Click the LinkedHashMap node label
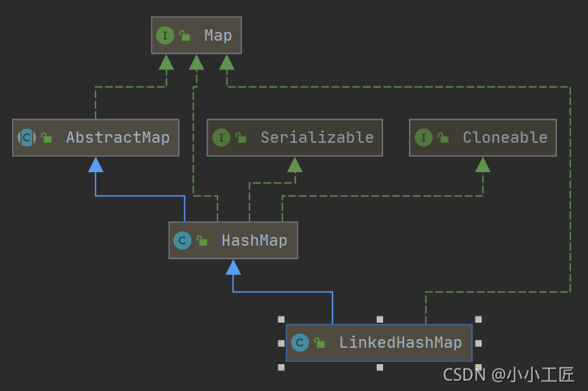This screenshot has width=588, height=391. point(400,343)
